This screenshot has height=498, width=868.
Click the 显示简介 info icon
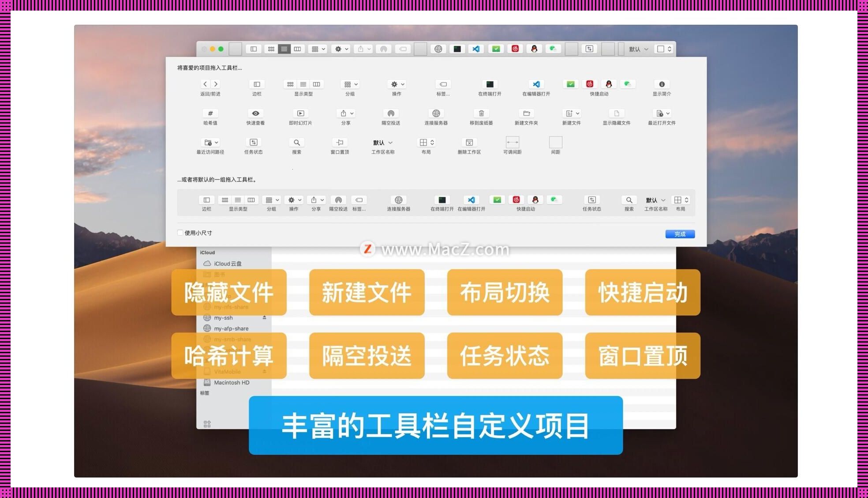(662, 84)
